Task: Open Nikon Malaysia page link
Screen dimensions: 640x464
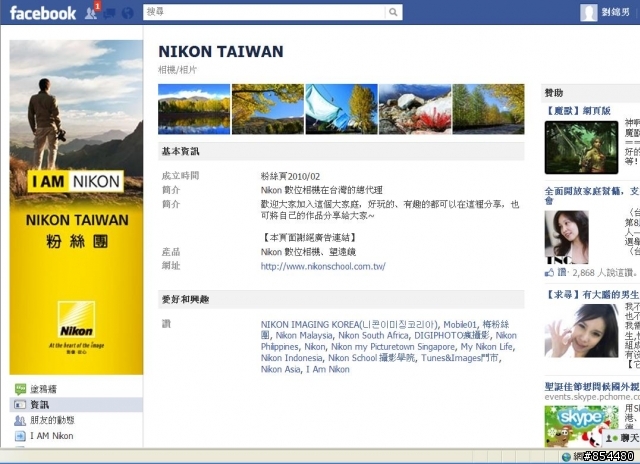Action: 304,335
